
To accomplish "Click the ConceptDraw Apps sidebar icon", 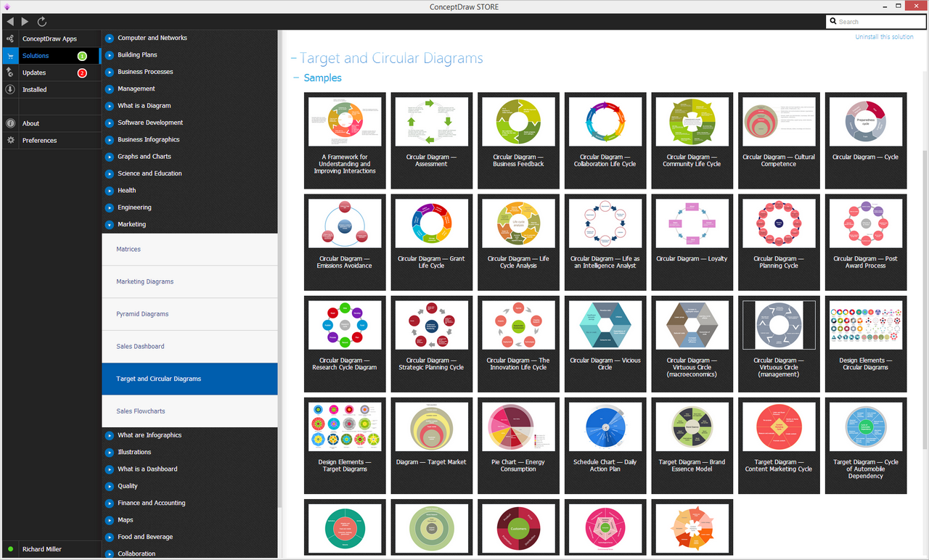I will (10, 38).
